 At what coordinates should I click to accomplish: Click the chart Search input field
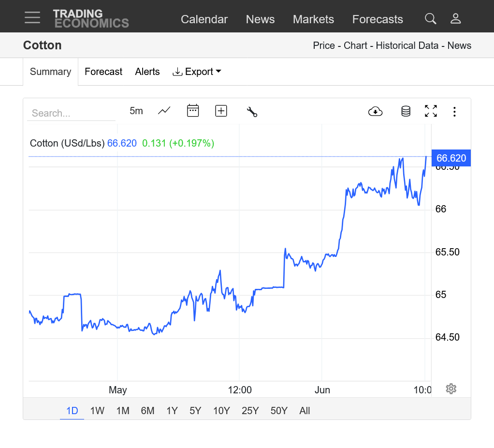(72, 113)
